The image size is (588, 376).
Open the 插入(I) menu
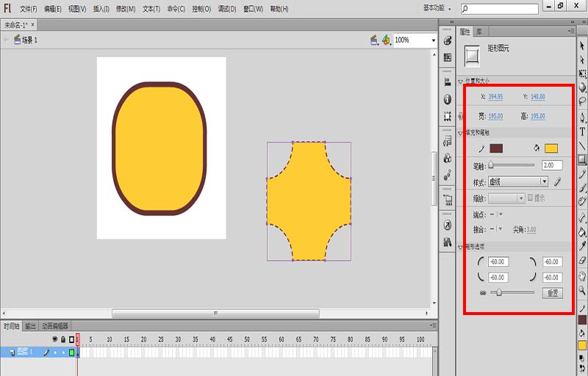pyautogui.click(x=101, y=9)
